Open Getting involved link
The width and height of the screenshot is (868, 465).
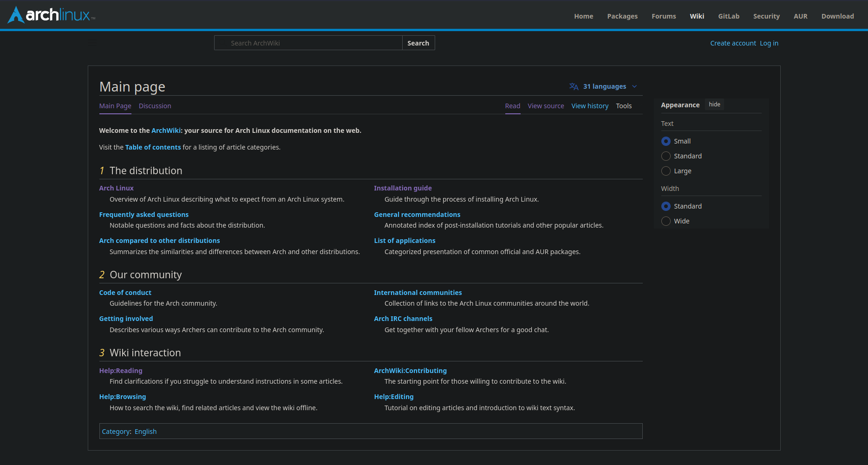tap(126, 319)
